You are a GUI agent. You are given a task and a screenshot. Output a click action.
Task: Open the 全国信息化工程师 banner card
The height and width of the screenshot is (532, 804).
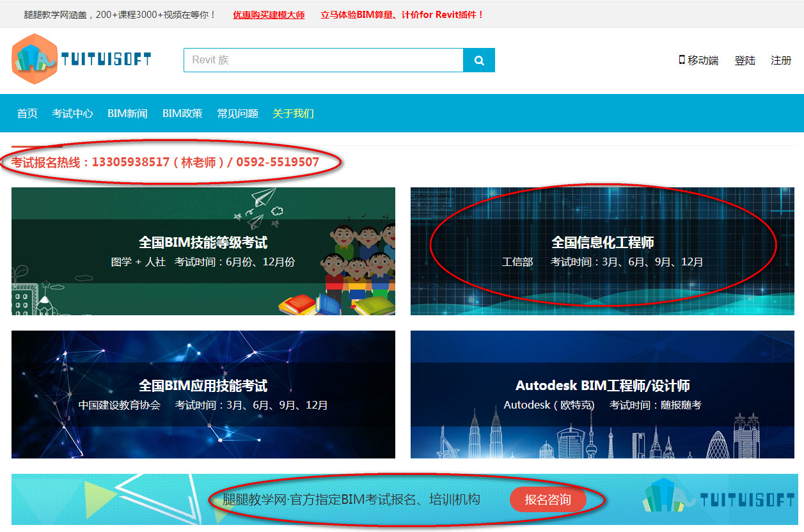coord(603,251)
